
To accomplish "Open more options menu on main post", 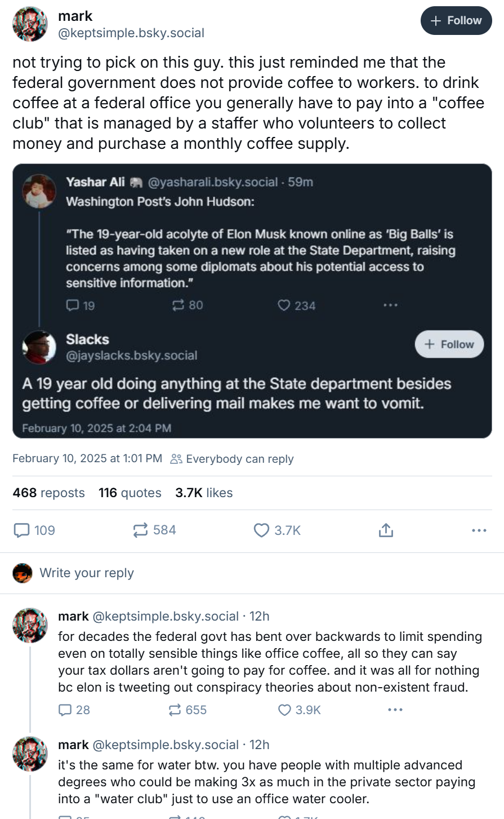I will (479, 530).
